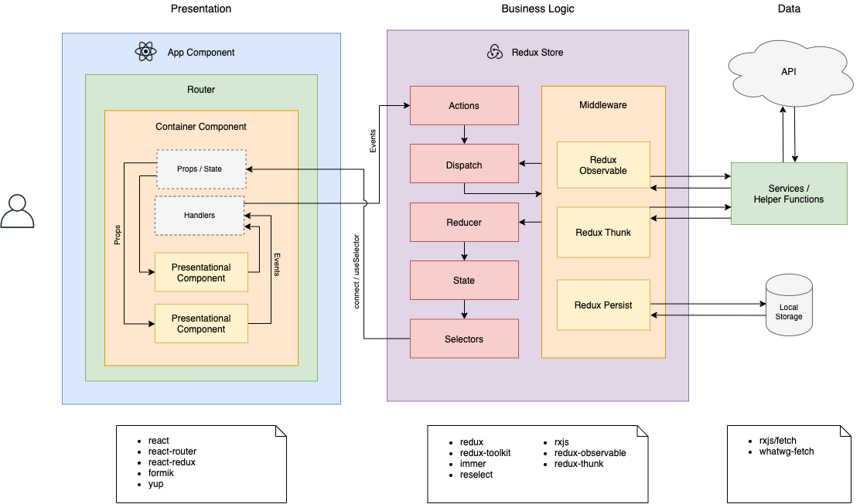Select the Middleware label
The width and height of the screenshot is (860, 504).
[602, 105]
